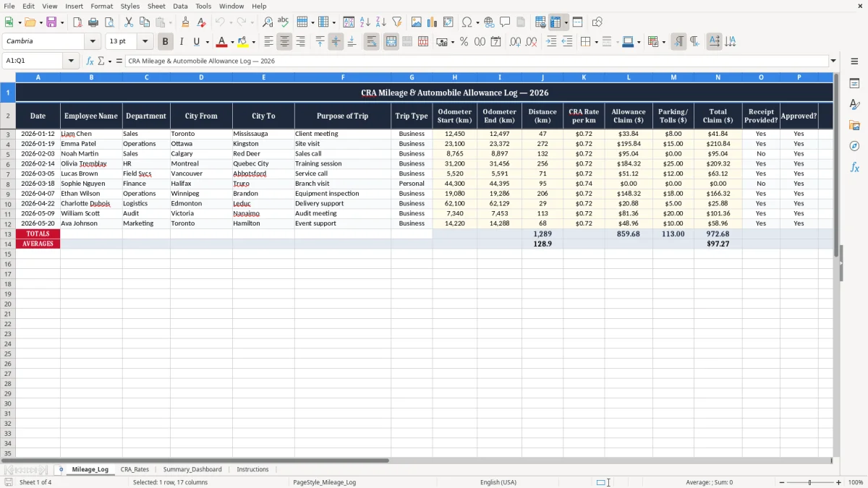Cut the selection with the scissors icon
Screen dimensions: 868x488
click(x=129, y=22)
